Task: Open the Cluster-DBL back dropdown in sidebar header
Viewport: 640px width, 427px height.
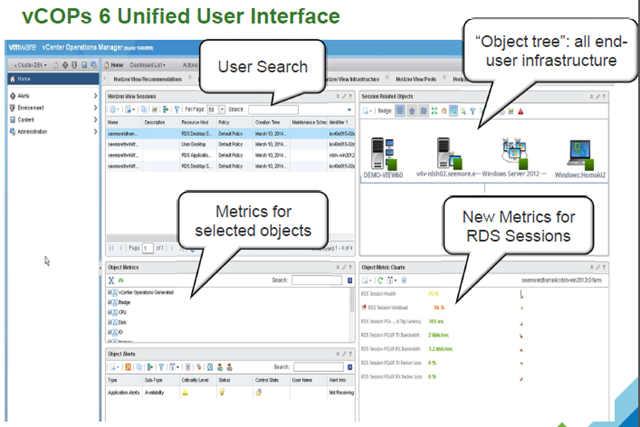Action: 30,65
